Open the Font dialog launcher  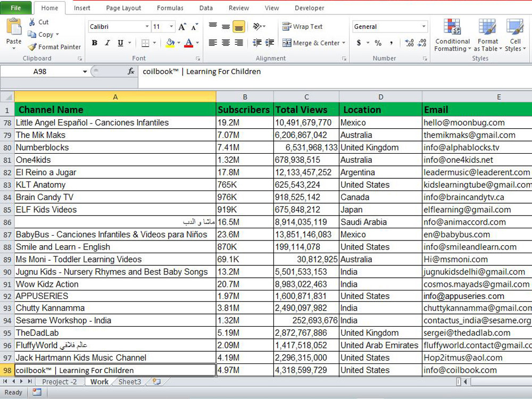198,59
